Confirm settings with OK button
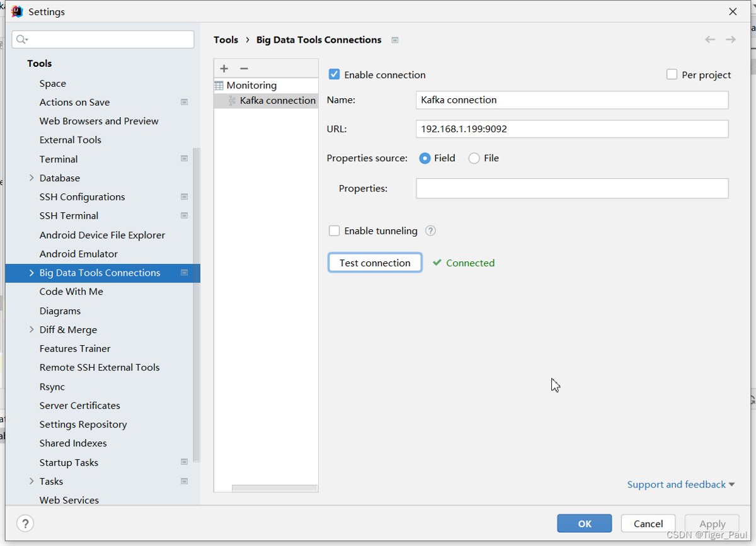The image size is (756, 546). pyautogui.click(x=585, y=523)
